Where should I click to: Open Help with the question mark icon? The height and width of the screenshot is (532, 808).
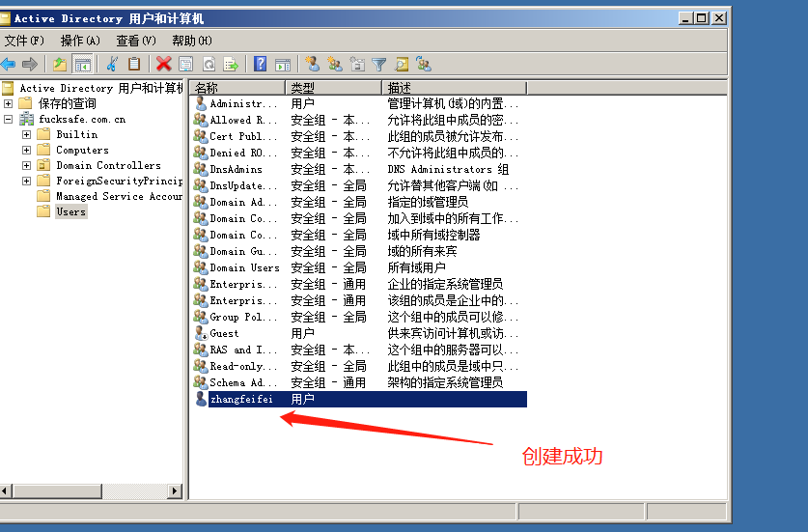[261, 64]
